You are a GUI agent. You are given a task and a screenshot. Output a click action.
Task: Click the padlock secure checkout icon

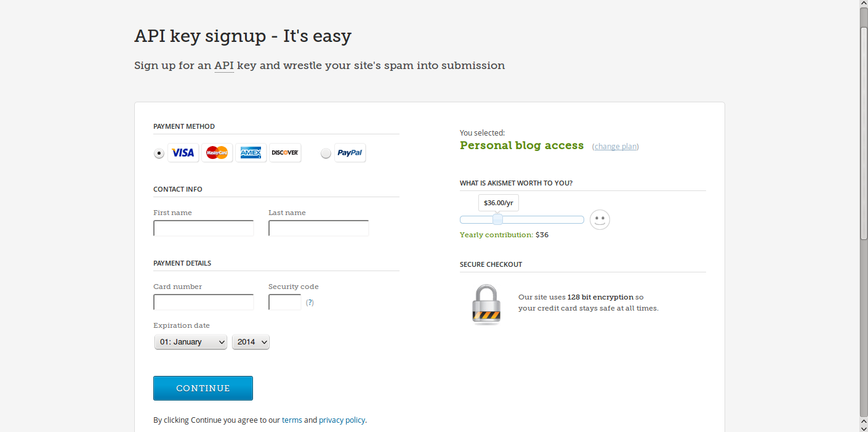[x=486, y=304]
